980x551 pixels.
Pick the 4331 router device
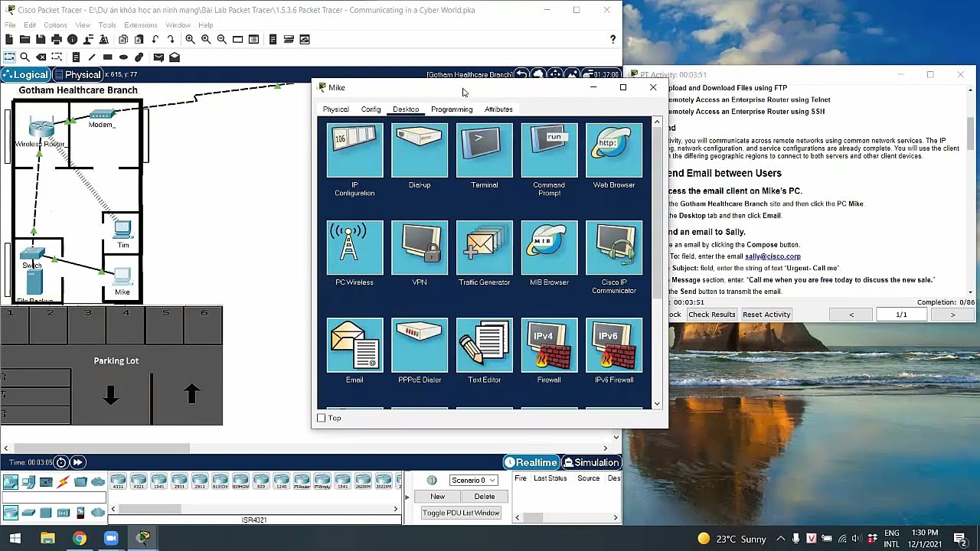pos(118,481)
